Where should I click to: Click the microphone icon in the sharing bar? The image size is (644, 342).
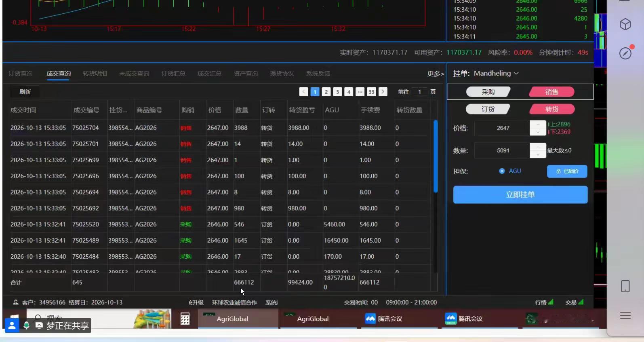pos(26,325)
